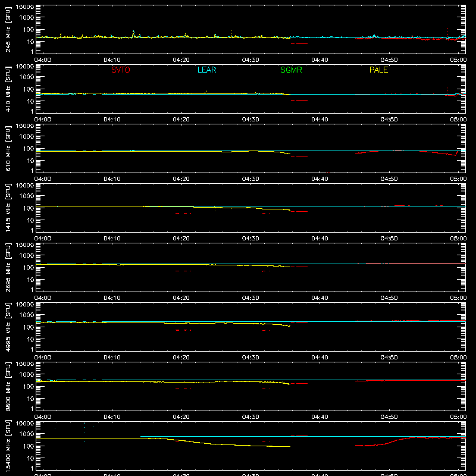Screen dimensions: 476x476
Task: Click the cyan LEAR station label
Action: coord(206,70)
